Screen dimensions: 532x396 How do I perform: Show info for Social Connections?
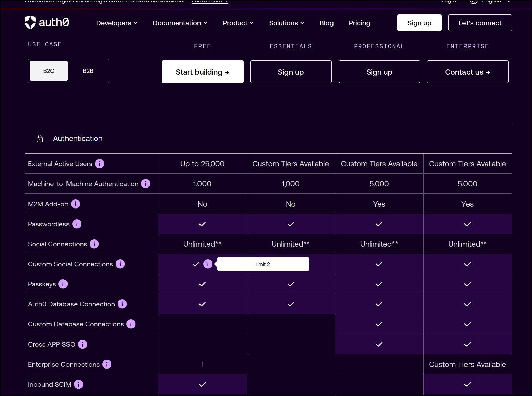point(94,244)
